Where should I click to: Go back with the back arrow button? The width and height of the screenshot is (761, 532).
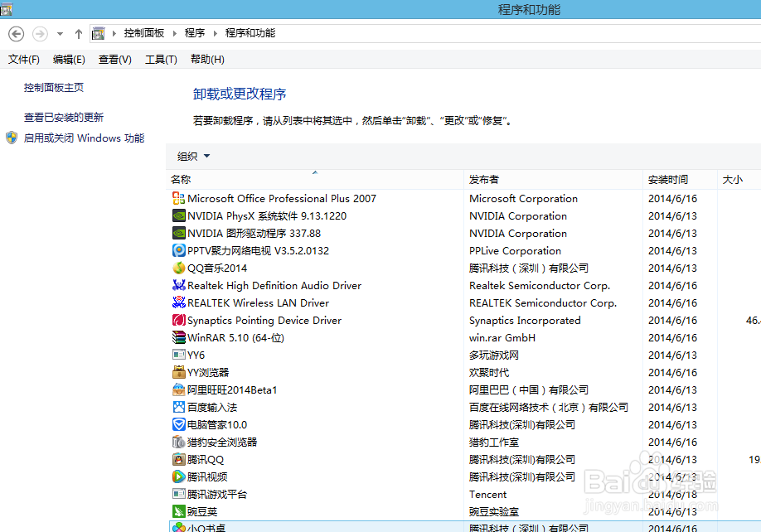(16, 33)
